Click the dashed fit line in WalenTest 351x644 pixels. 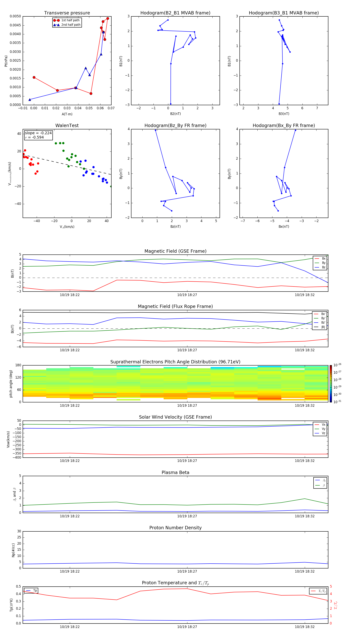(67, 164)
